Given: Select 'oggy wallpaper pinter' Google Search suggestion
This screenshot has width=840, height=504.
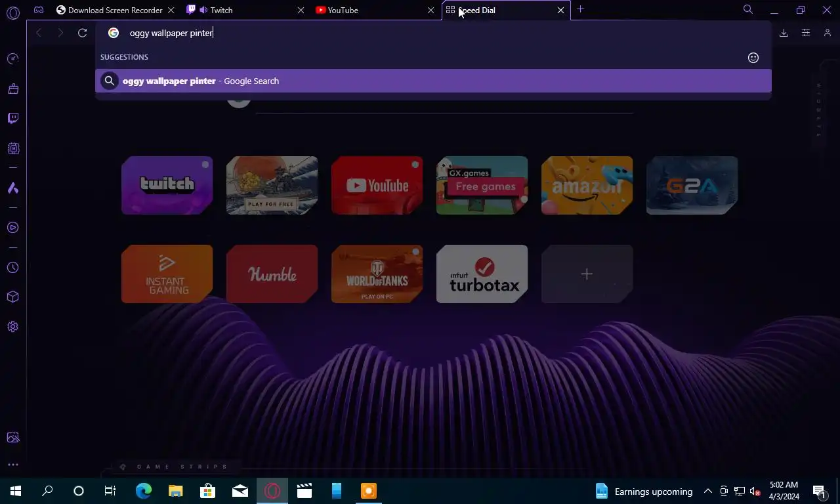Looking at the screenshot, I should coord(433,81).
